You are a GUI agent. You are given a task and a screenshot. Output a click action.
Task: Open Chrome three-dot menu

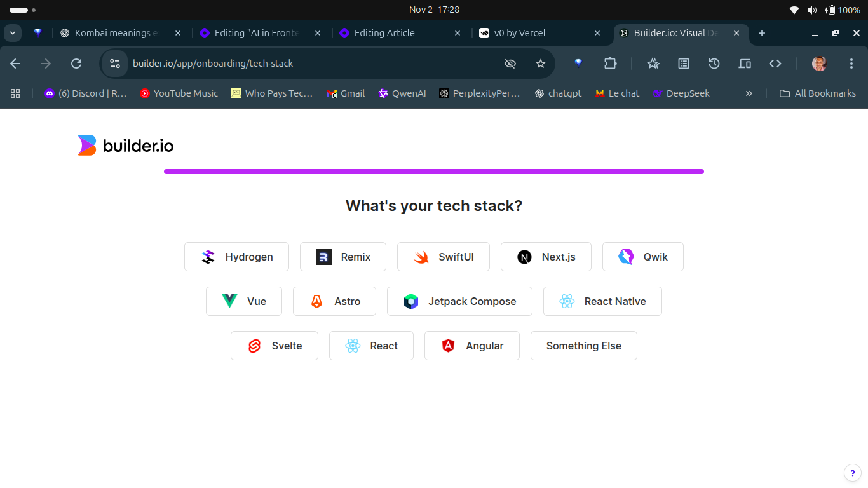[851, 64]
